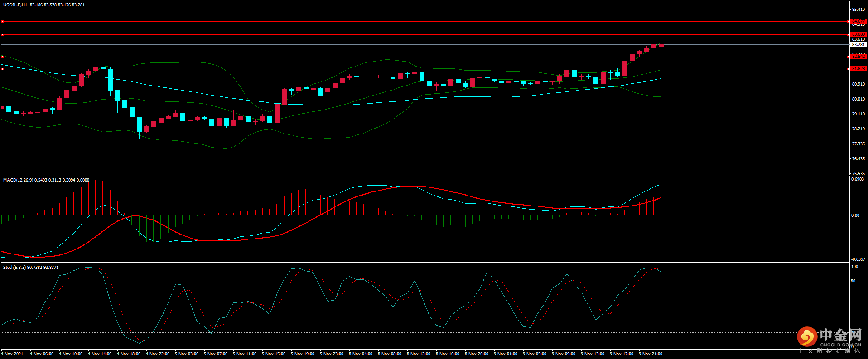This screenshot has height=359, width=868.
Task: Click the red 83.889 price level tag
Action: tap(858, 34)
